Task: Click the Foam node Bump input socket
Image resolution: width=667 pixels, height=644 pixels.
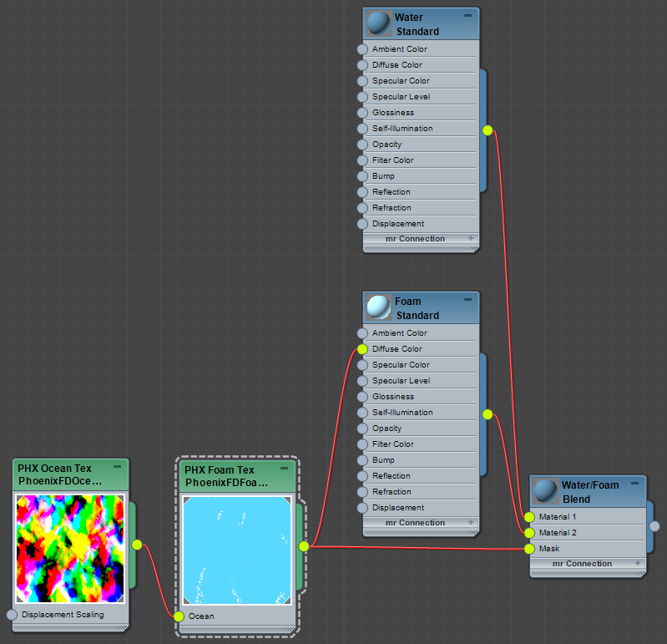Action: pyautogui.click(x=362, y=460)
